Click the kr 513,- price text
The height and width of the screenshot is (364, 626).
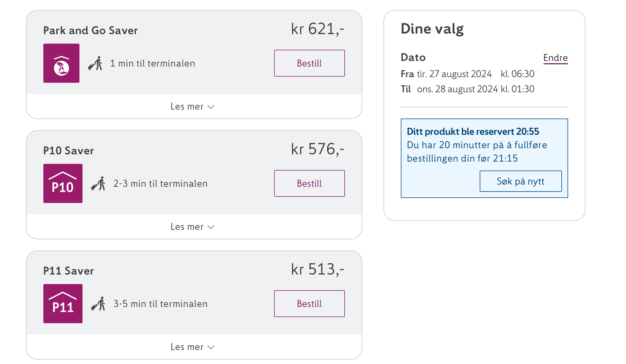[317, 269]
